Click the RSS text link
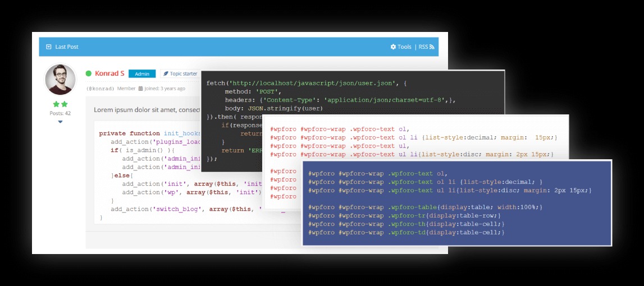The height and width of the screenshot is (286, 644). [423, 47]
